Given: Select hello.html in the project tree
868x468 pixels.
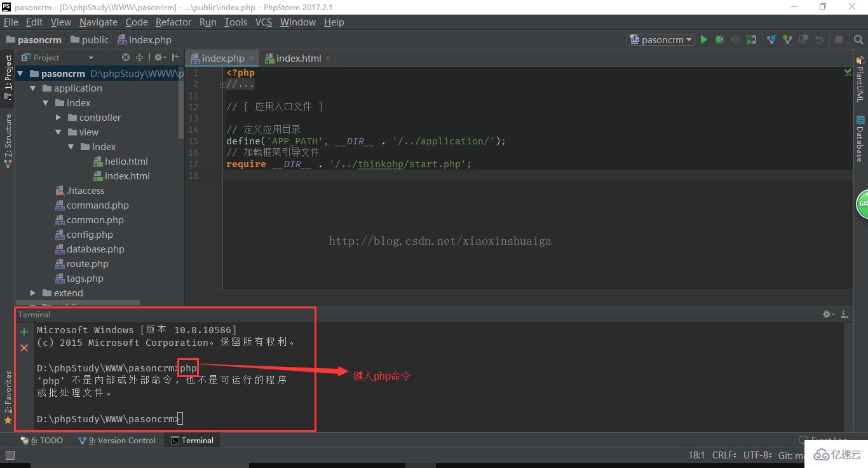Looking at the screenshot, I should click(x=120, y=162).
